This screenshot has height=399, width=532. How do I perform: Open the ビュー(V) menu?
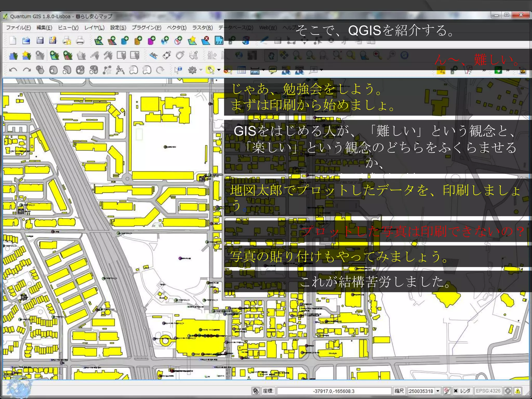[68, 28]
